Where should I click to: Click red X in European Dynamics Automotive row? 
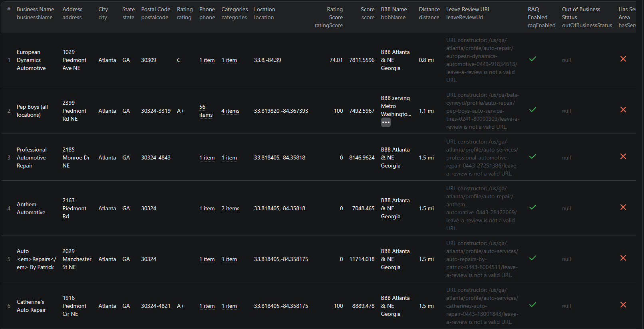click(x=623, y=59)
